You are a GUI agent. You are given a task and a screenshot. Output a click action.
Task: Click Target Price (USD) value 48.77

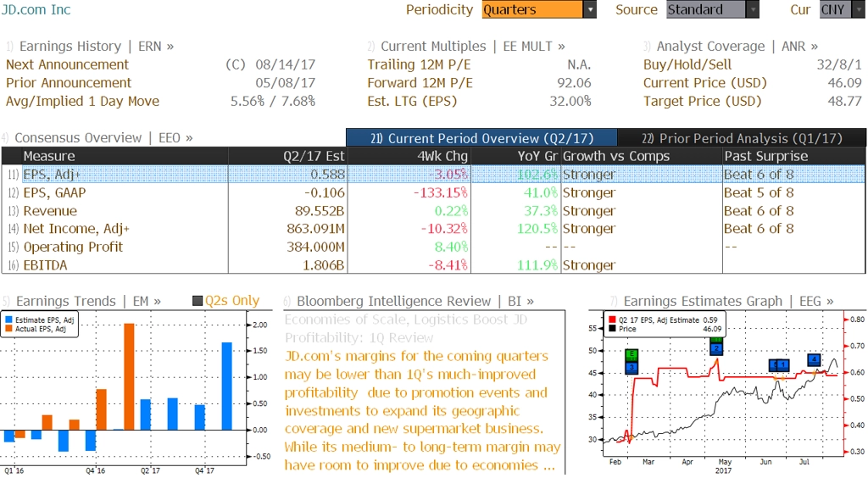(x=845, y=101)
